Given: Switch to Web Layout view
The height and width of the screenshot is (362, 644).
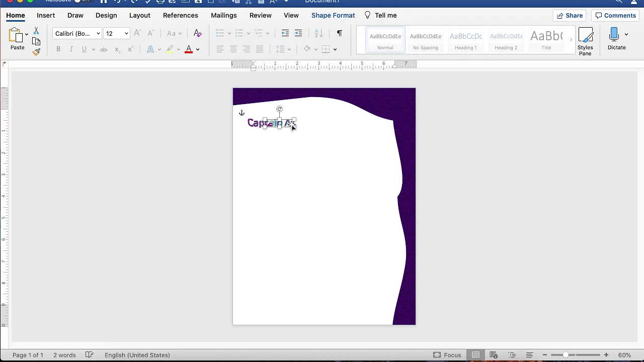Looking at the screenshot, I should (x=494, y=355).
